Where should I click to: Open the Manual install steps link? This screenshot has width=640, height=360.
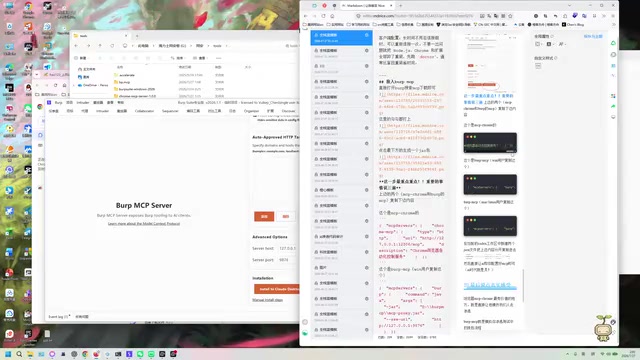click(x=267, y=300)
